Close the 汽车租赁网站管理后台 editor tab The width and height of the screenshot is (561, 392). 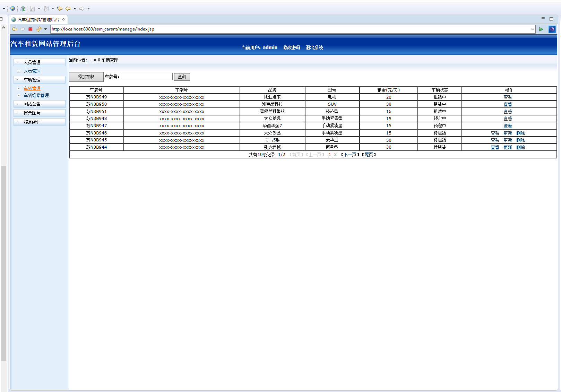click(63, 19)
